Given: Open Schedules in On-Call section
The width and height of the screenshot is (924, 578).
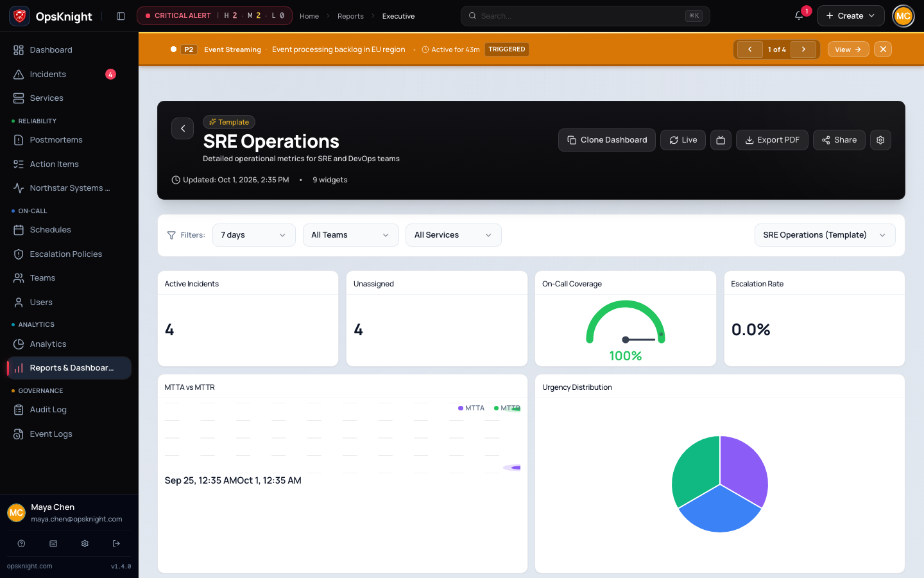Looking at the screenshot, I should point(69,230).
